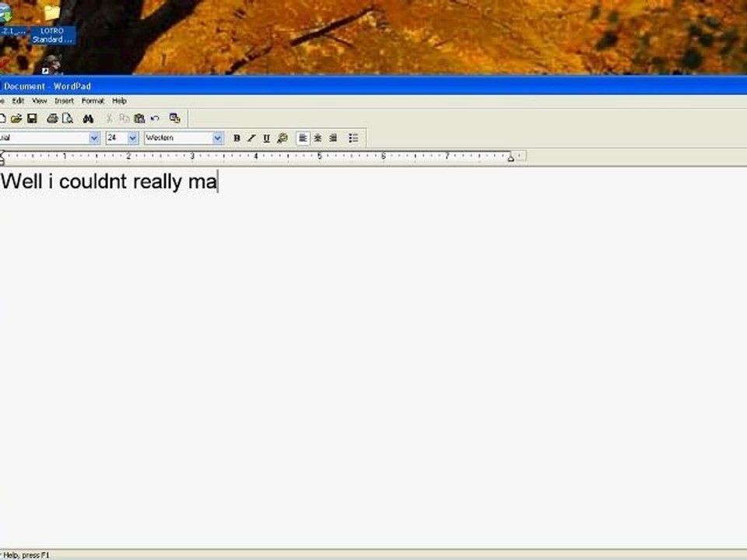The image size is (747, 560).
Task: Expand the Western script dropdown arrow
Action: point(217,138)
